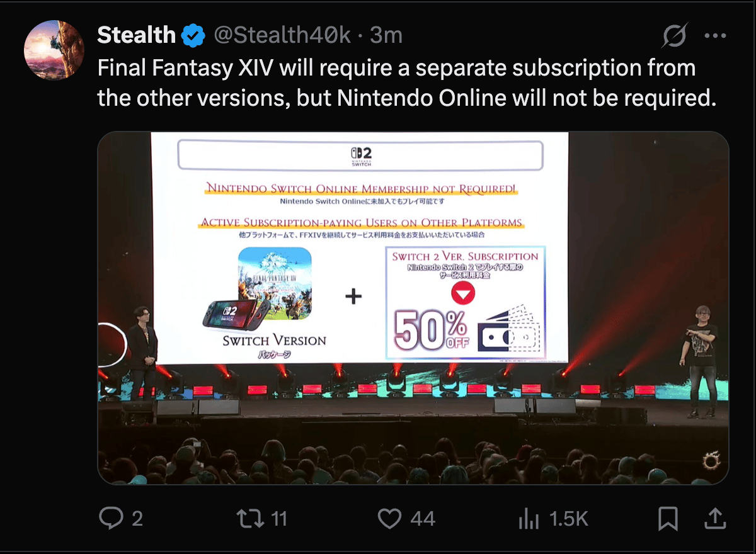Click the 3m timestamp
Image resolution: width=756 pixels, height=554 pixels.
pyautogui.click(x=386, y=35)
